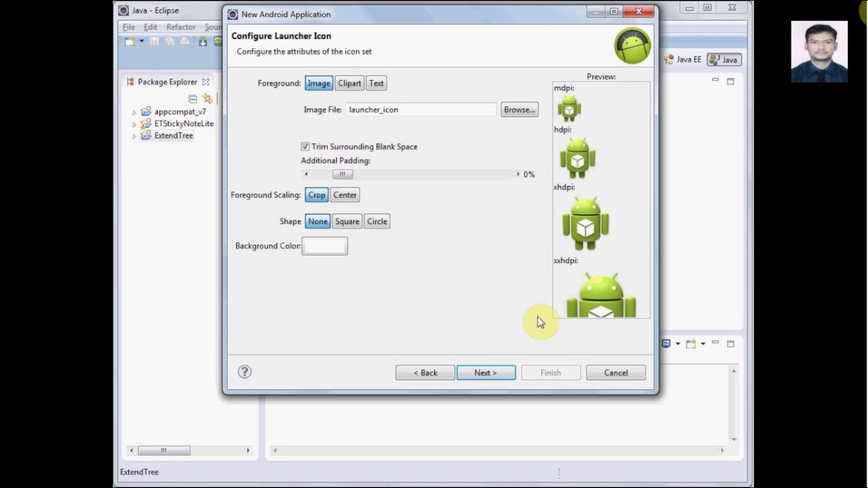Maximize the editor area view

tap(730, 81)
